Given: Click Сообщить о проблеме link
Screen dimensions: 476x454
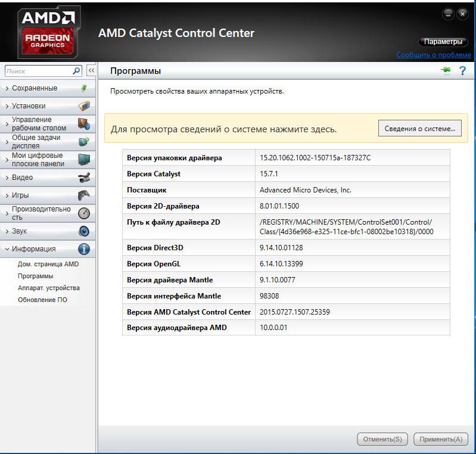Looking at the screenshot, I should (x=434, y=55).
